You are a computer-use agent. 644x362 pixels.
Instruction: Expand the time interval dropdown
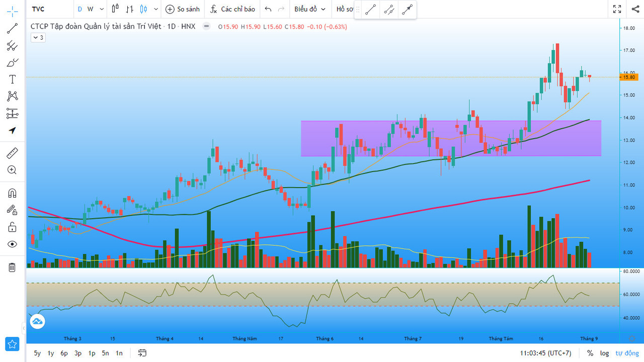(x=102, y=9)
